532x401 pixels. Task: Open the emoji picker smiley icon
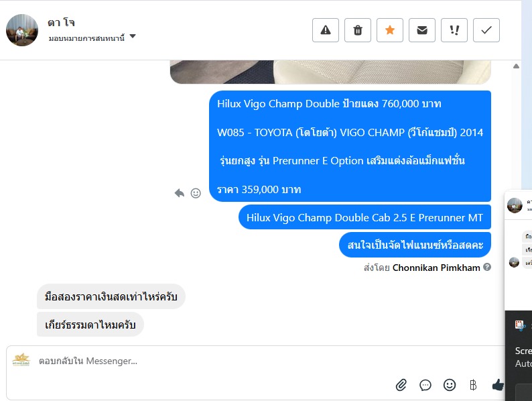450,385
